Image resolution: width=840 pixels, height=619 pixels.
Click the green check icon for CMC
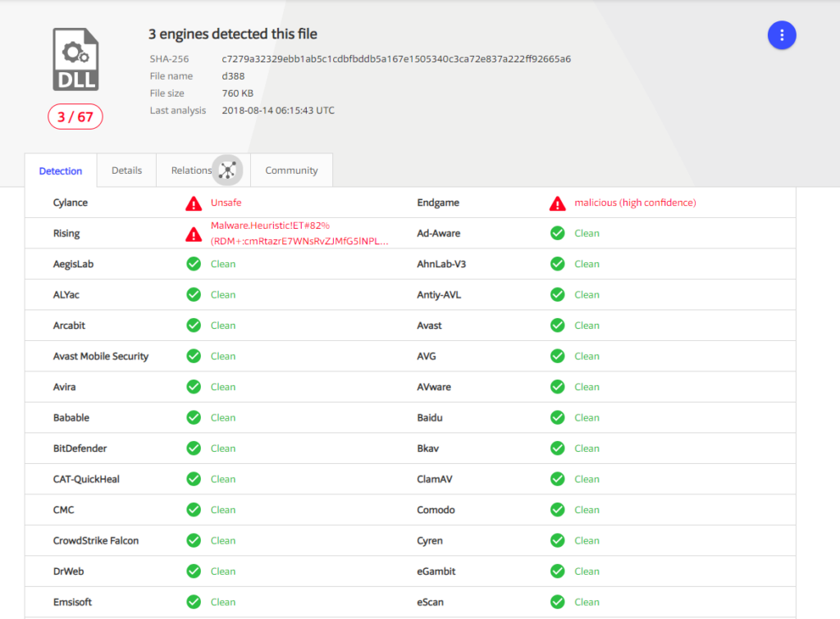coord(194,510)
